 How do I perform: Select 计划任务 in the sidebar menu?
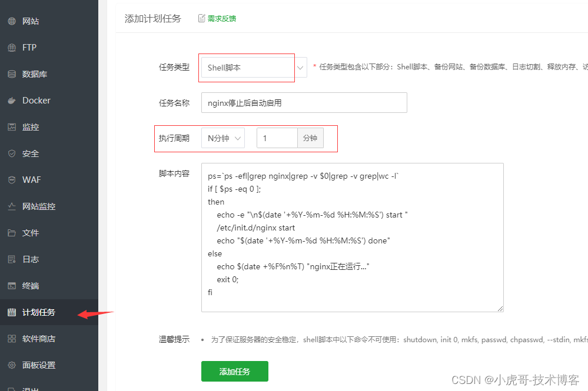pos(39,312)
